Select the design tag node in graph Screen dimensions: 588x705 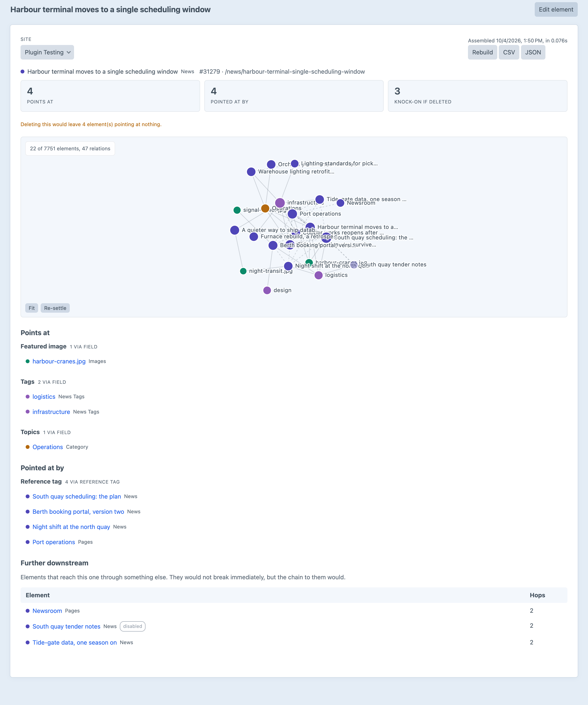(x=267, y=290)
